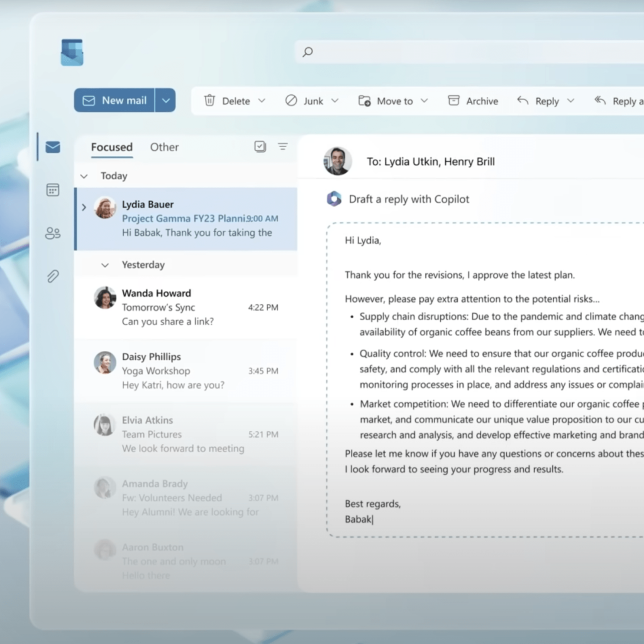The height and width of the screenshot is (644, 644).
Task: Click the Outlook app logo
Action: pos(72,52)
